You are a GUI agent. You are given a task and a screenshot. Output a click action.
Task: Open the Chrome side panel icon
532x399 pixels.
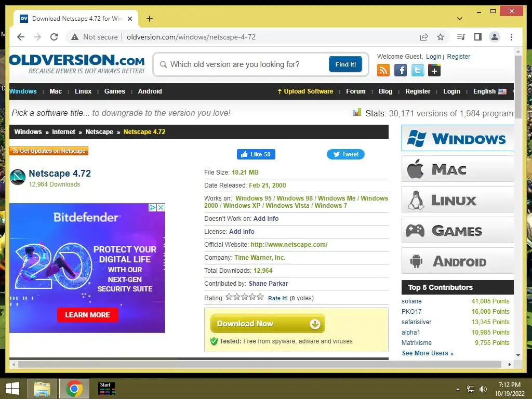[478, 37]
